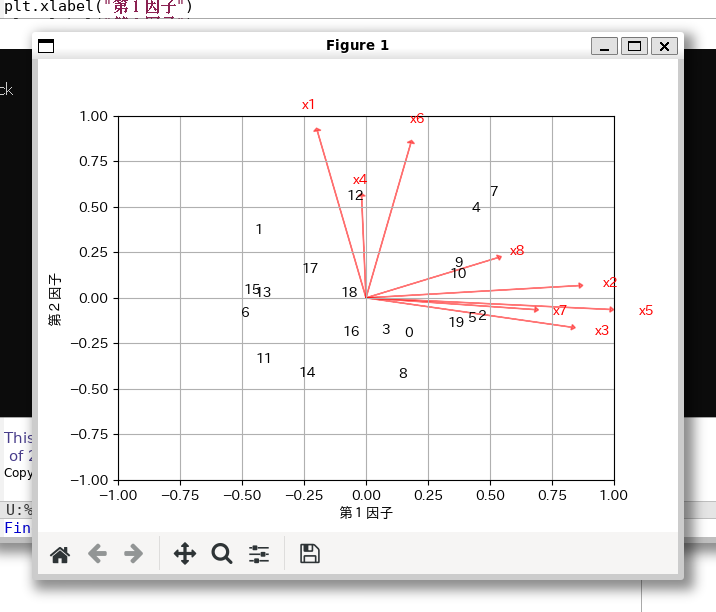Toggle the Zoom to rectangle magnifier tool
This screenshot has width=716, height=612.
click(222, 554)
